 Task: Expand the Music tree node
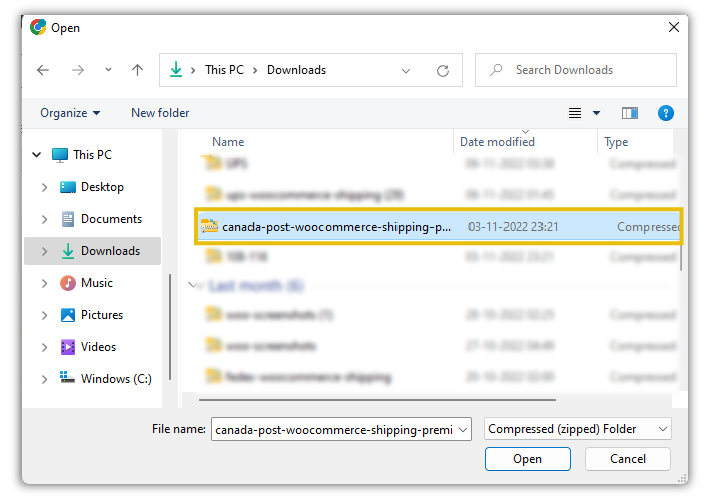[x=44, y=283]
